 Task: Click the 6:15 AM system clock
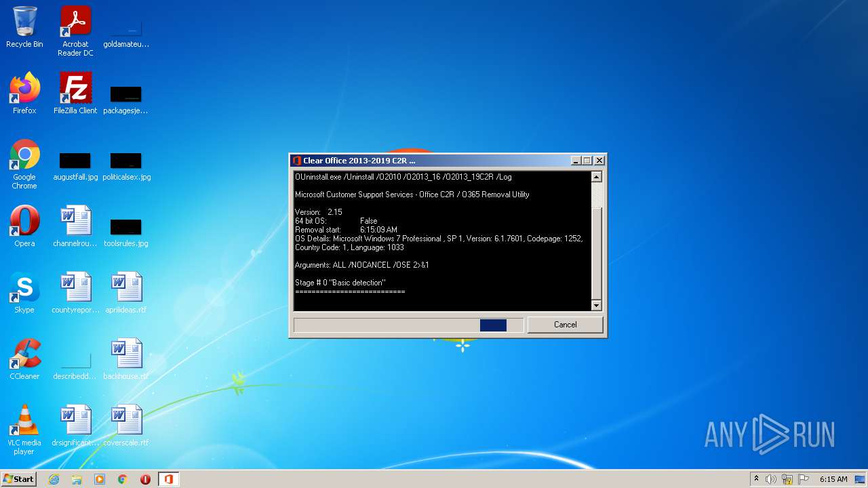833,479
